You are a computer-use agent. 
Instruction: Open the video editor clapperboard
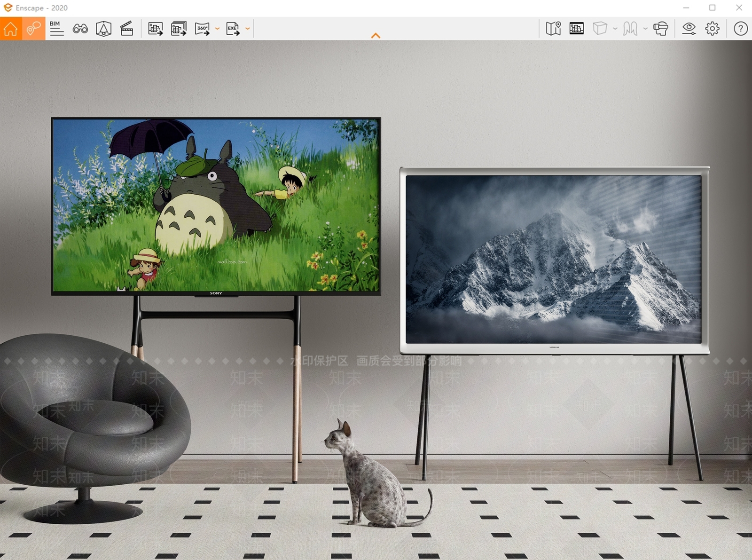coord(127,29)
